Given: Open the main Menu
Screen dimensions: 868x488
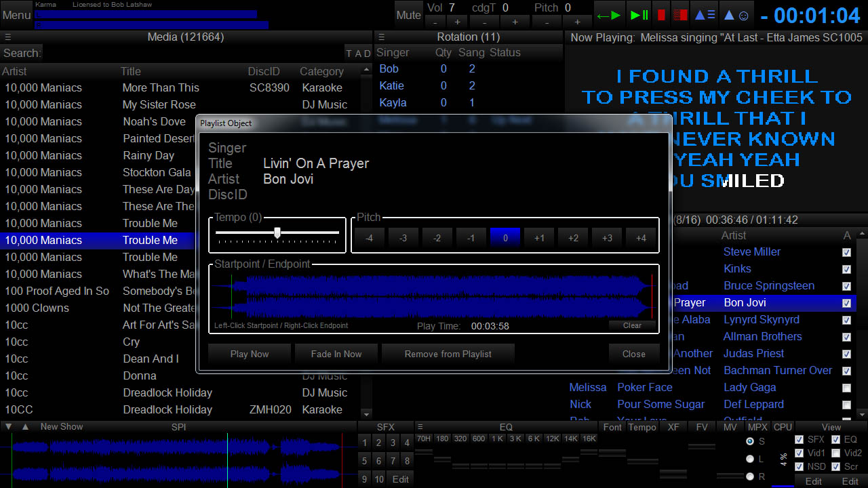Looking at the screenshot, I should [x=16, y=15].
